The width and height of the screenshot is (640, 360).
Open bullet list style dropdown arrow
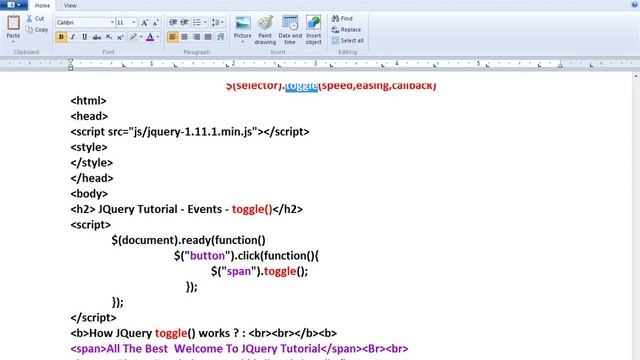205,22
